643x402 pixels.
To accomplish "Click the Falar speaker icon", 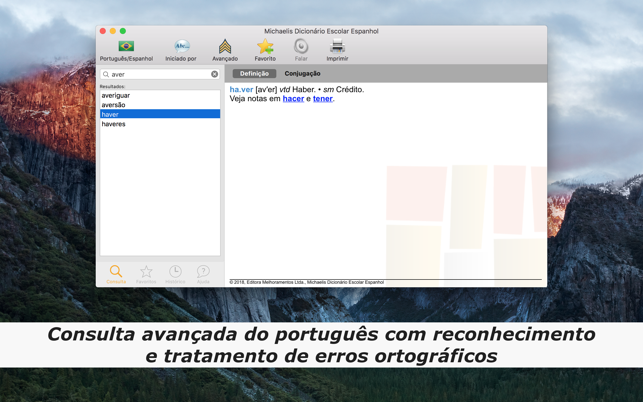I will (301, 46).
